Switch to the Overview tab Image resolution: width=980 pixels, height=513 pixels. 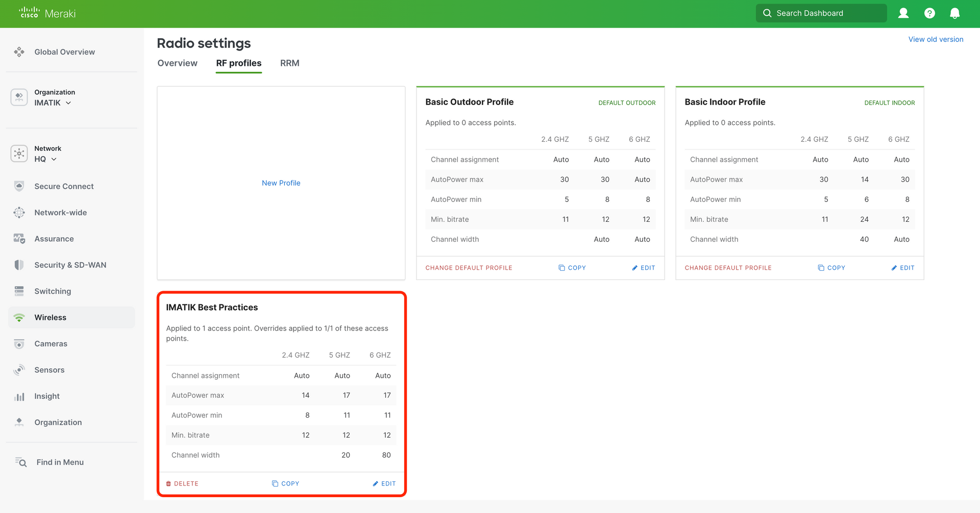(177, 63)
